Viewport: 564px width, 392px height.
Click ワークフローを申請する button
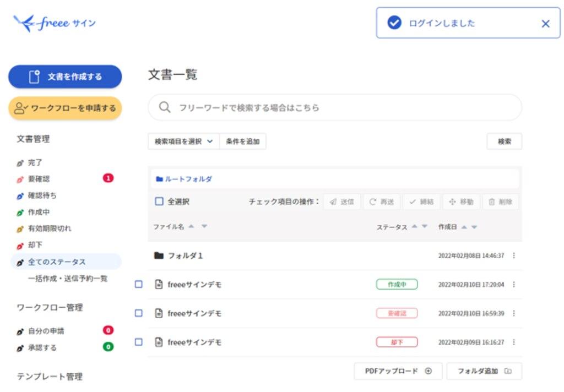tap(65, 108)
